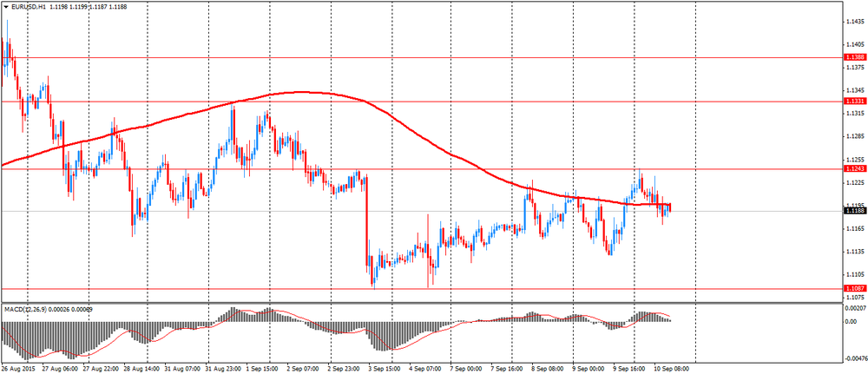Click the 1.1135 price axis label

tap(855, 251)
